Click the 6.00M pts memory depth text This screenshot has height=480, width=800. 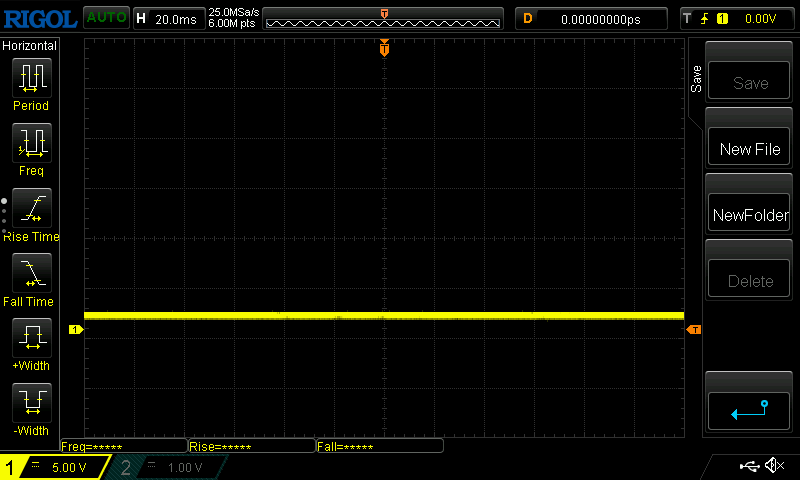pyautogui.click(x=232, y=23)
